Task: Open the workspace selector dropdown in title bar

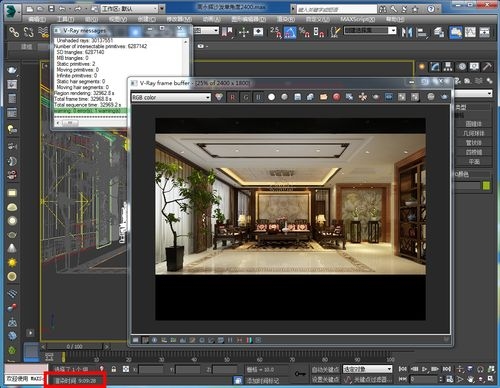Action: pyautogui.click(x=129, y=9)
